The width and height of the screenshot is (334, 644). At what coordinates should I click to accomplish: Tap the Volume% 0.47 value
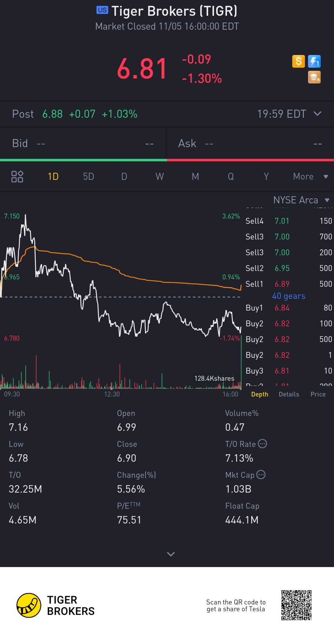click(x=235, y=427)
